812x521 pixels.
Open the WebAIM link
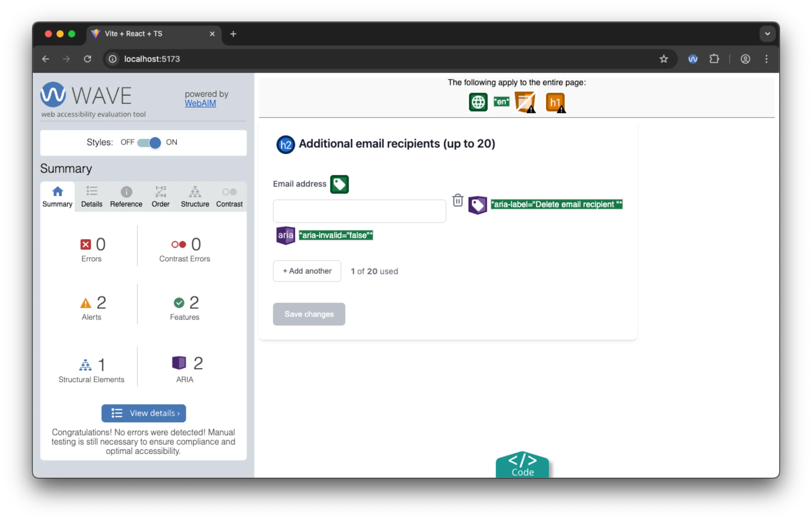coord(200,103)
